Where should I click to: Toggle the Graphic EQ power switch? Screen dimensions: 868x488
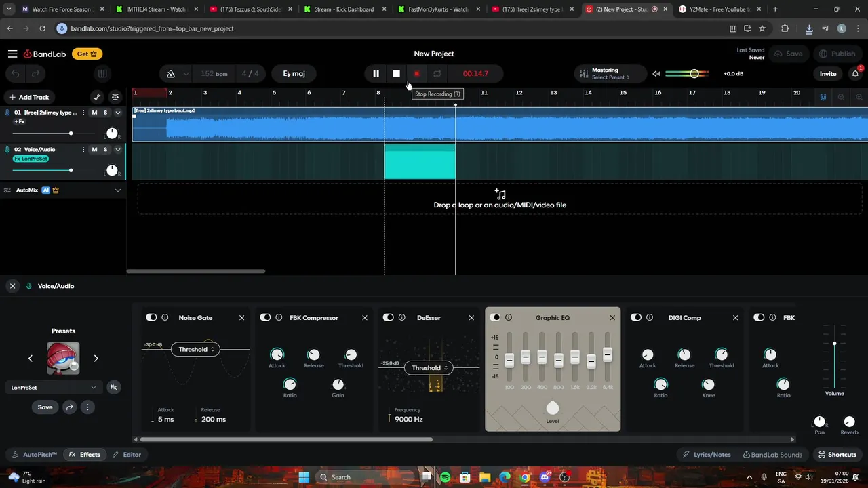point(495,317)
